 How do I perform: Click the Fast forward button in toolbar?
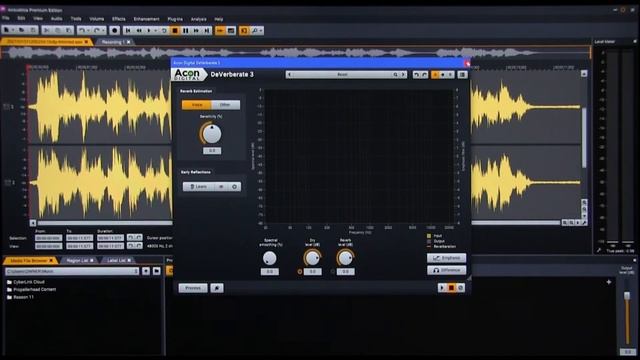196,31
